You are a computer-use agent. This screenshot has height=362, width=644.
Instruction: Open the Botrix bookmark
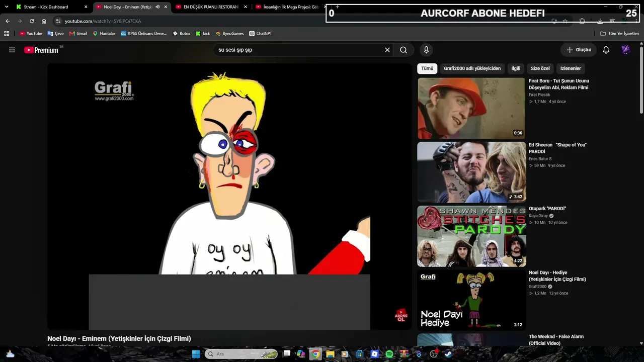[x=181, y=34]
